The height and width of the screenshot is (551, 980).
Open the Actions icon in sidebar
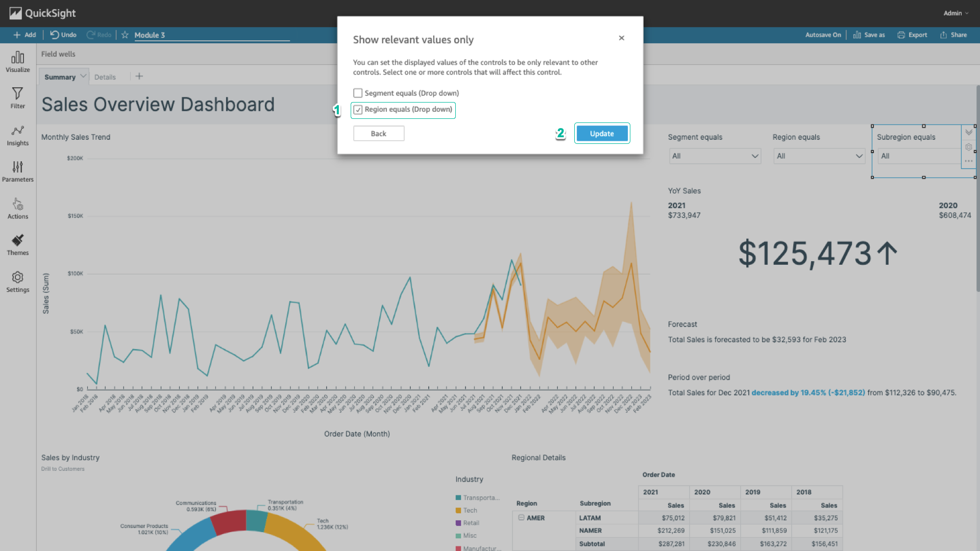pyautogui.click(x=18, y=204)
